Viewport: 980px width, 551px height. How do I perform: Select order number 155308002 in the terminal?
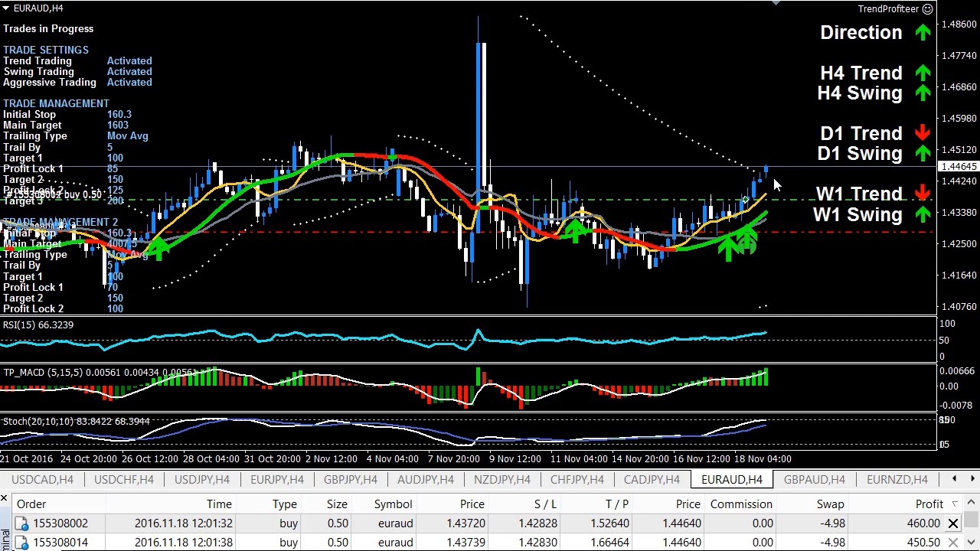60,523
